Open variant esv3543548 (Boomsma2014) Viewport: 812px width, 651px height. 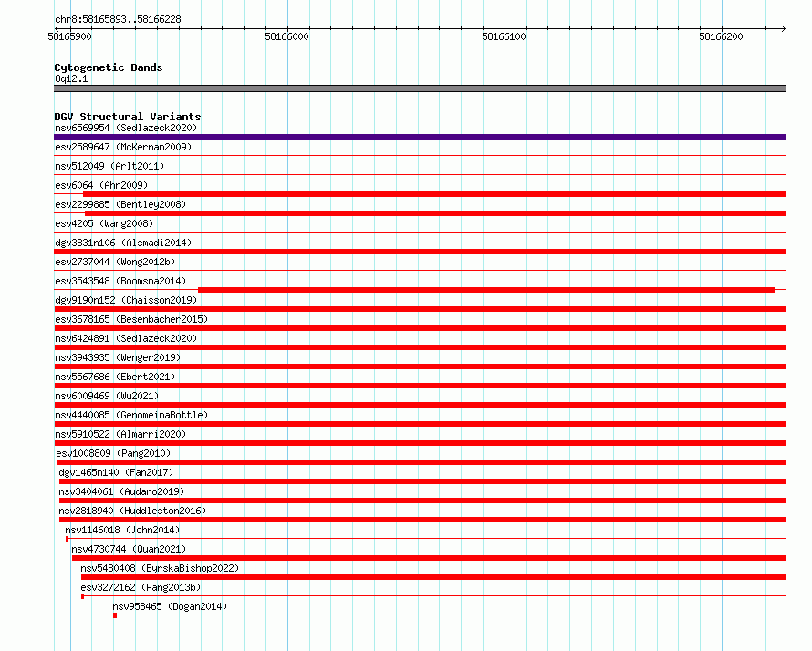[x=120, y=281]
